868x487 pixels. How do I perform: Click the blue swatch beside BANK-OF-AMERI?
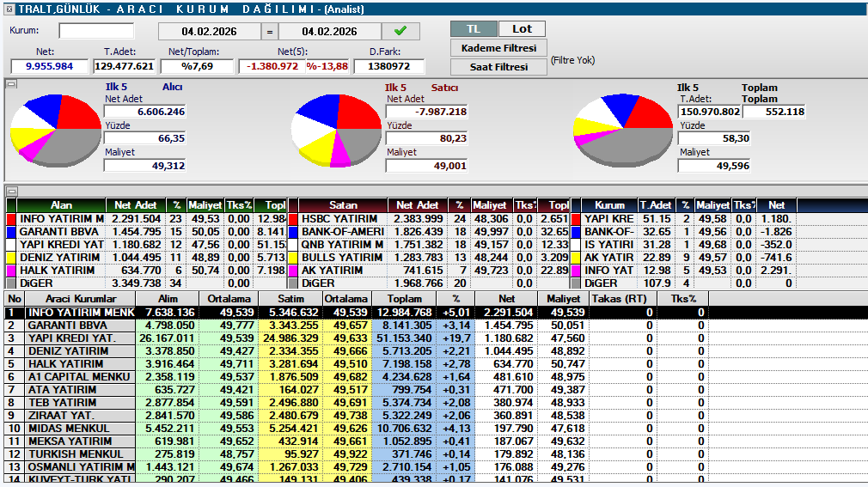pos(293,232)
